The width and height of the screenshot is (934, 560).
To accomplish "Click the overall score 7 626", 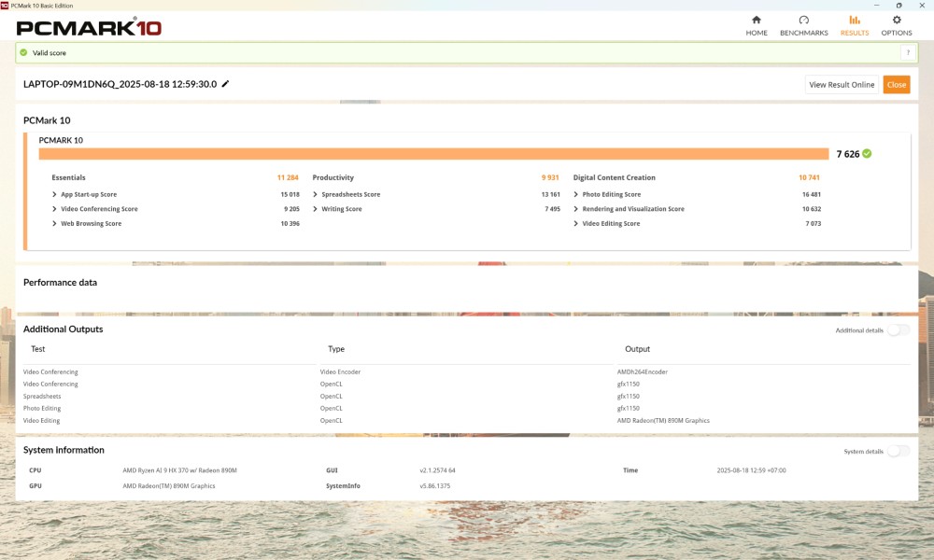I will (x=848, y=154).
